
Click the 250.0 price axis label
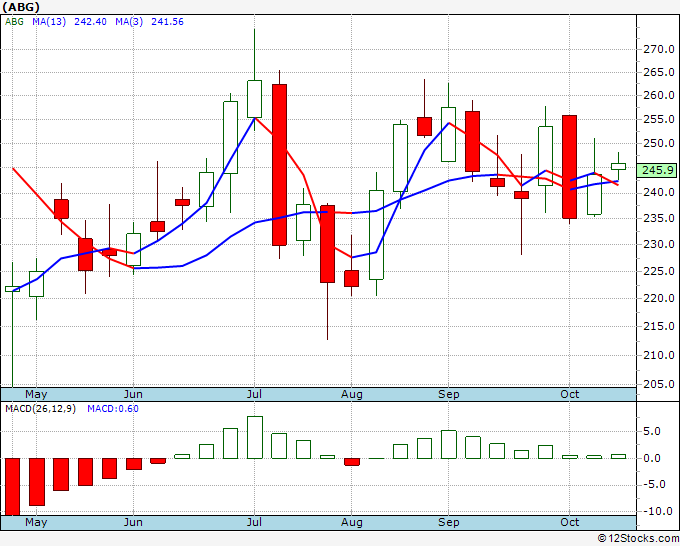(658, 143)
